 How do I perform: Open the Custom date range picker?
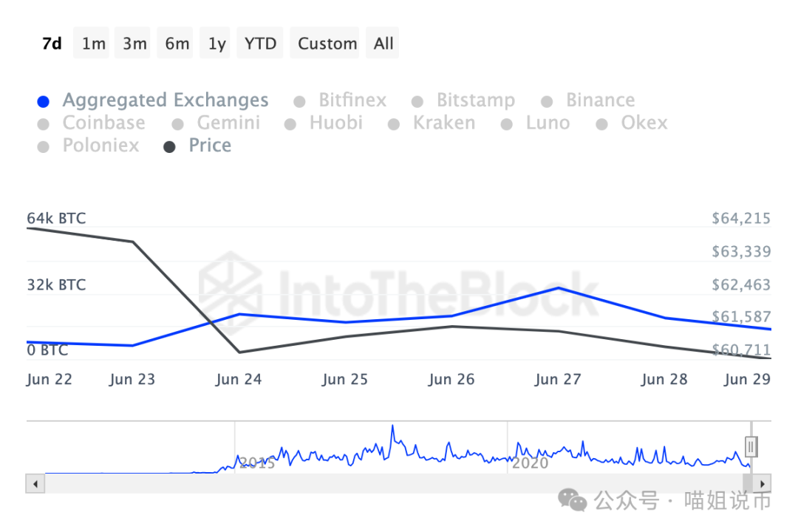coord(327,44)
